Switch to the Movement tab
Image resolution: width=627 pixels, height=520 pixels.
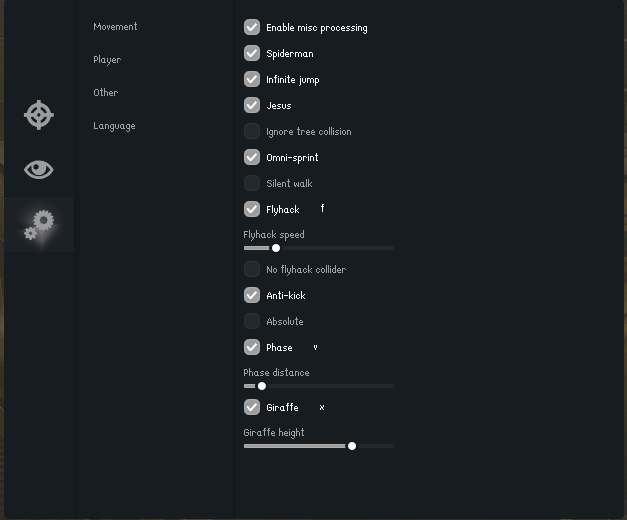pos(115,27)
